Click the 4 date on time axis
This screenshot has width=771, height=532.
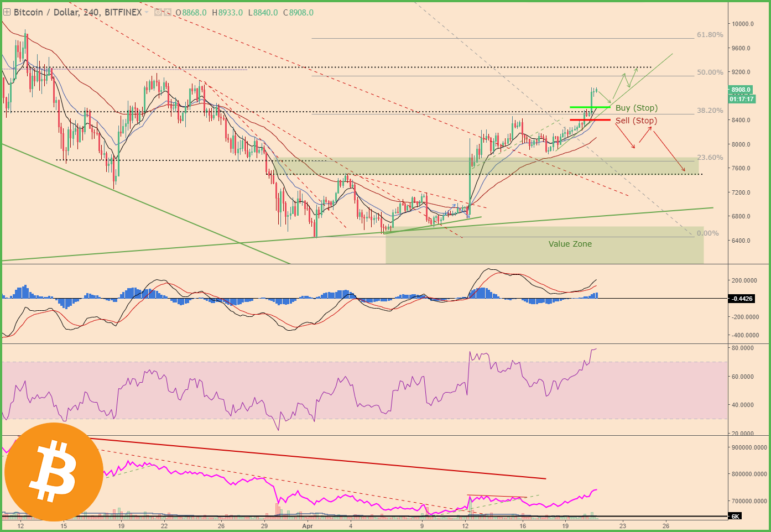pos(351,526)
